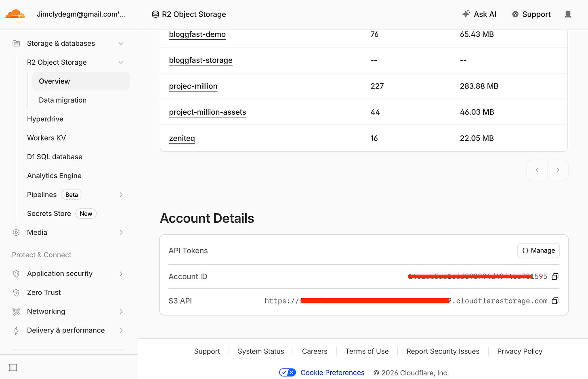Expand the Media section

[121, 232]
